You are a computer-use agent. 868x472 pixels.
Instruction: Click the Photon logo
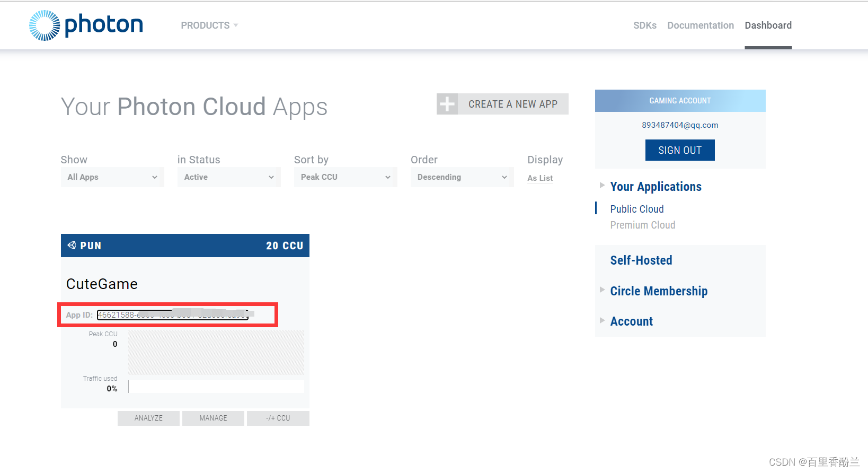coord(86,25)
